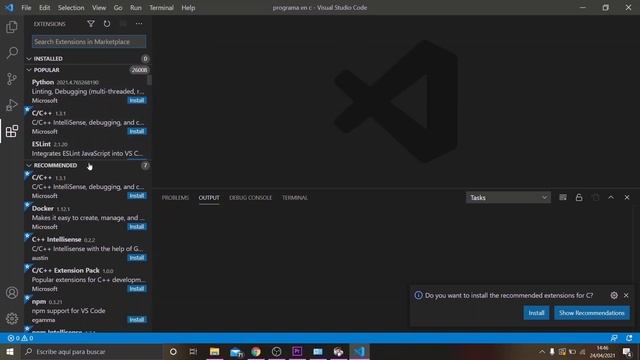Switch to the Debug Console tab
The width and height of the screenshot is (640, 360).
point(251,198)
